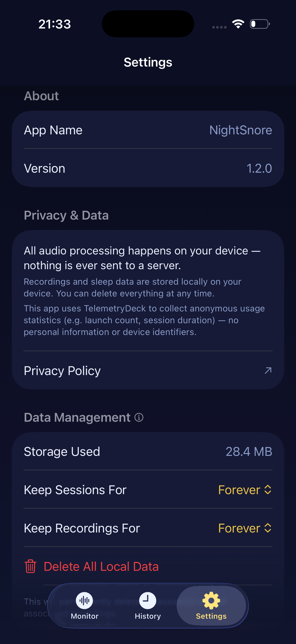Screen dimensions: 296x644
Task: Tap the Wi-Fi status icon
Action: pyautogui.click(x=238, y=24)
